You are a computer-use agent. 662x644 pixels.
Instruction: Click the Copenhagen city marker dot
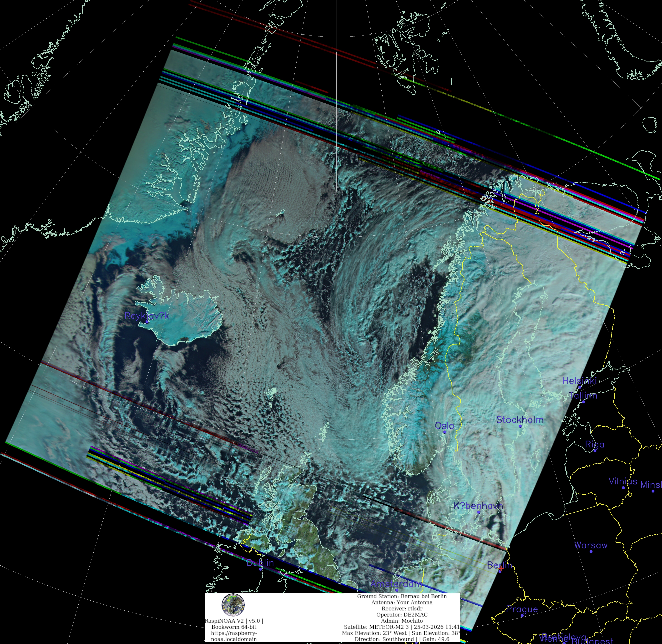point(479,512)
